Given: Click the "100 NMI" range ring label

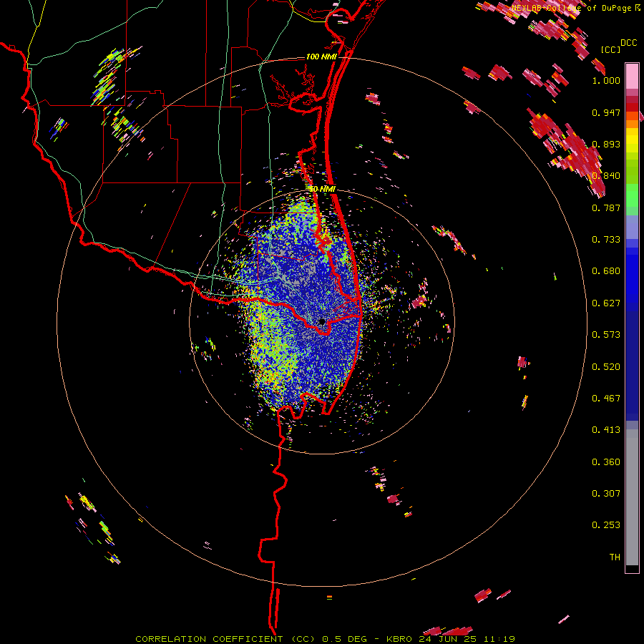Looking at the screenshot, I should [321, 57].
